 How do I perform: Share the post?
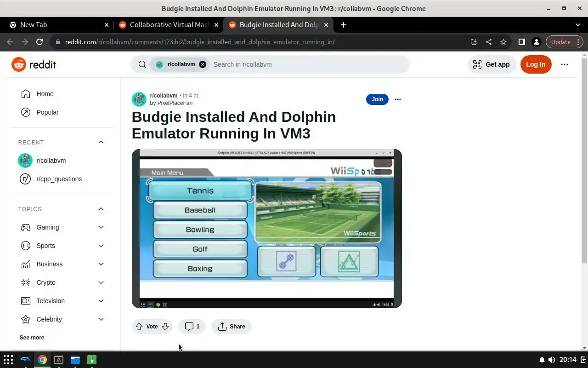pos(232,327)
